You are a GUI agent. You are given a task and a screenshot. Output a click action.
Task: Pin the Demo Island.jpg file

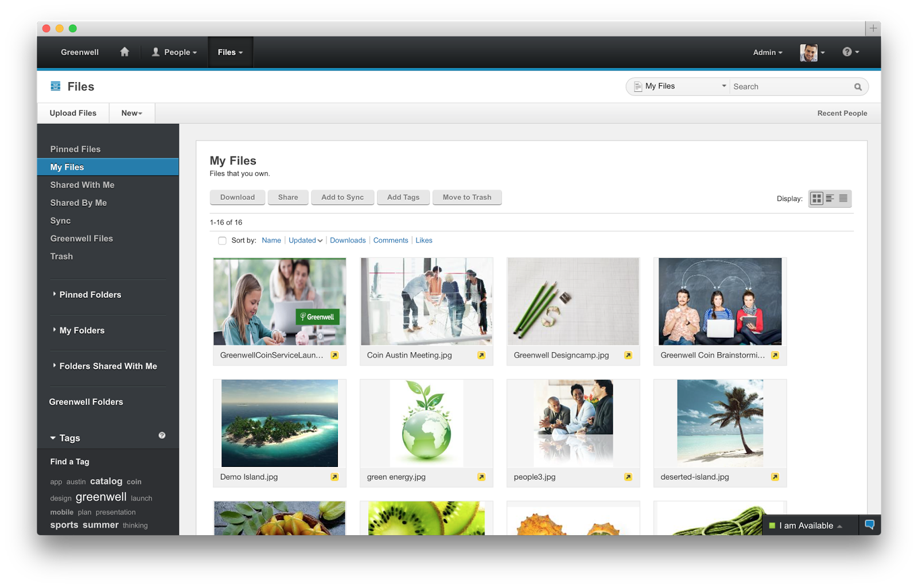[334, 477]
